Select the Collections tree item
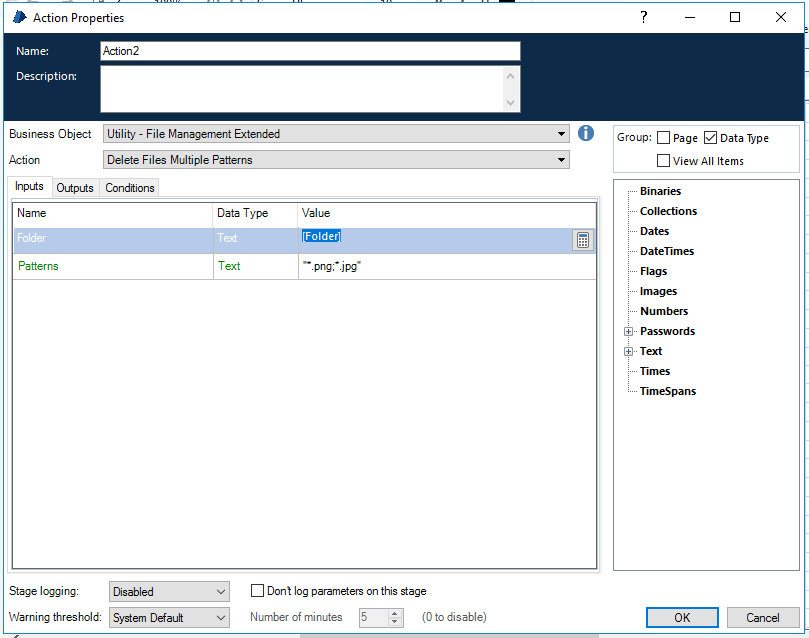Screen dimensions: 809x638 point(668,211)
